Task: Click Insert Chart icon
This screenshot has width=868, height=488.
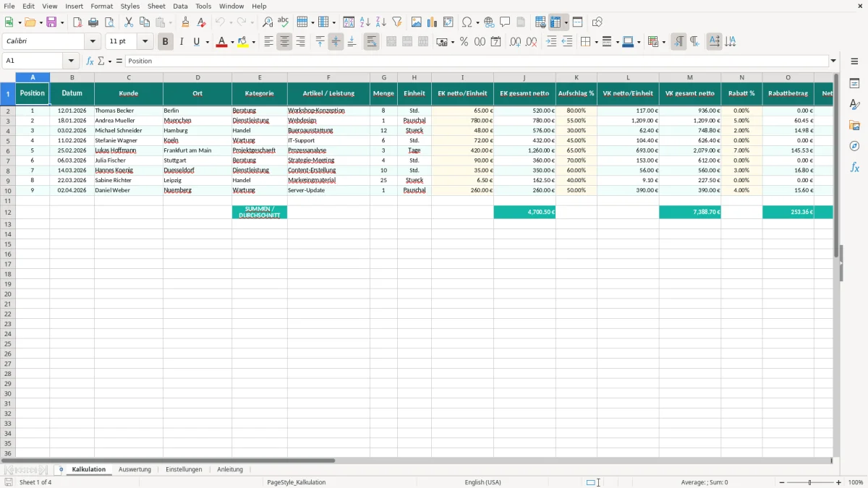Action: (x=433, y=22)
